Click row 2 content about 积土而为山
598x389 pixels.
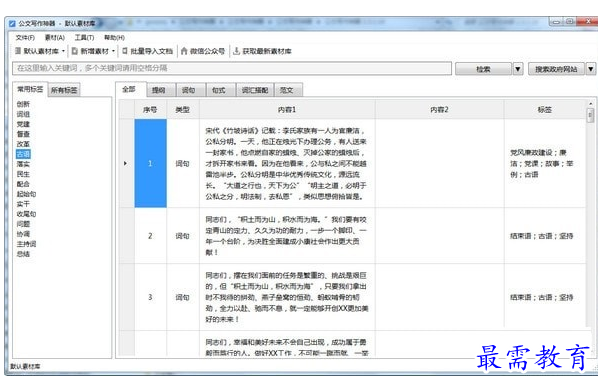[x=287, y=236]
